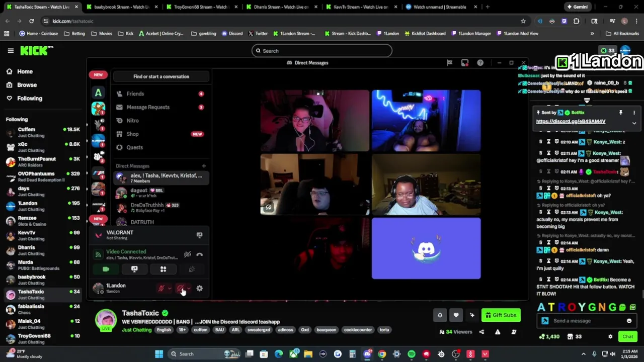This screenshot has width=644, height=362.
Task: Stream VALORANT screen share icon
Action: [199, 235]
